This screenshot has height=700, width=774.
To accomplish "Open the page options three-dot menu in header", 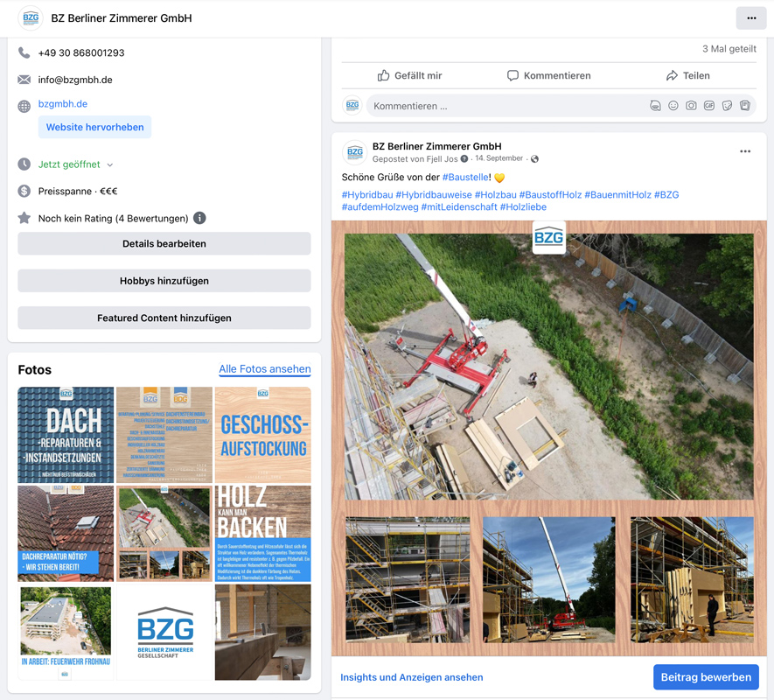I will coord(751,18).
